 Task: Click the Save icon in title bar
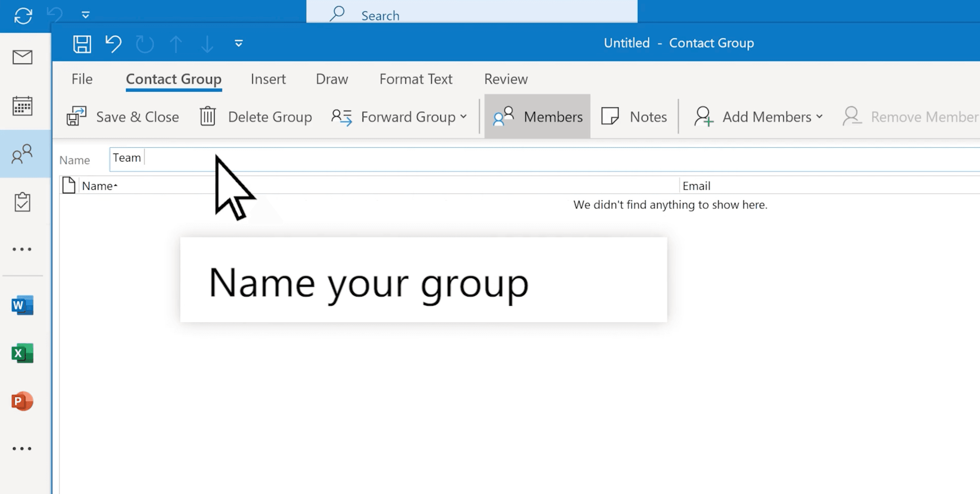(x=82, y=44)
